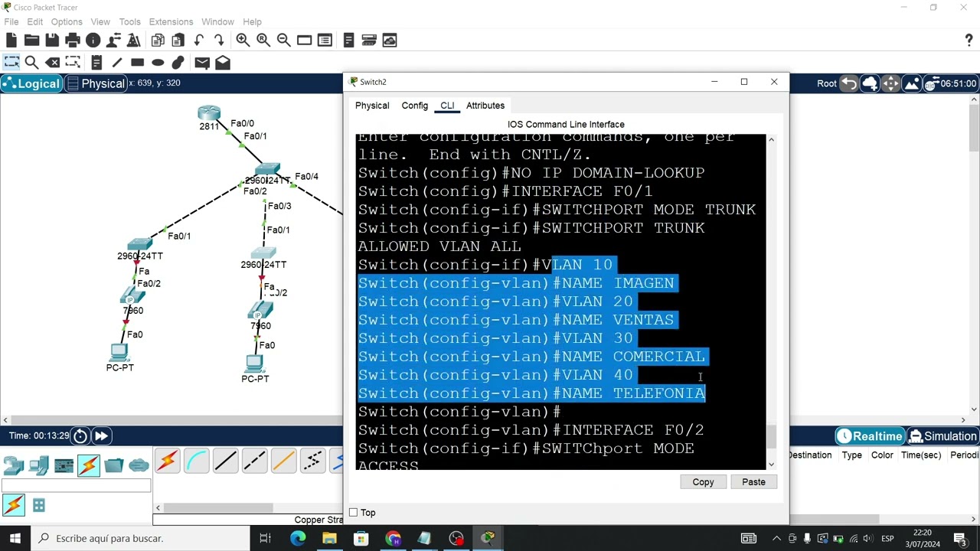
Task: Create a new network file
Action: pos(11,40)
